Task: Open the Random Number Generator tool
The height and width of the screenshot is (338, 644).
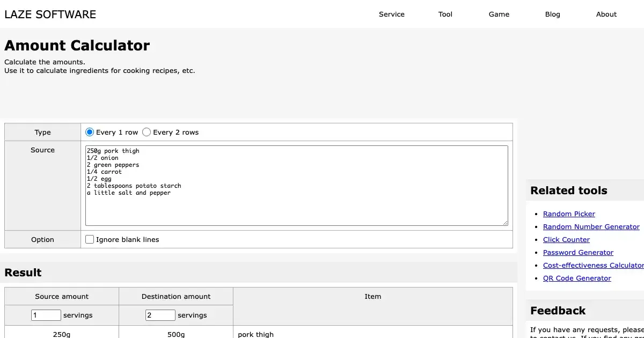Action: 591,226
